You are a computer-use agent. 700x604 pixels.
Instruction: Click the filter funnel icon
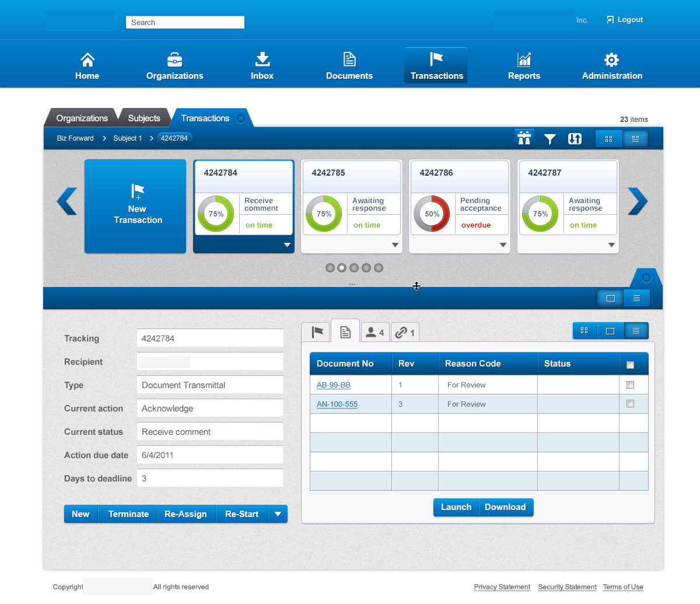pyautogui.click(x=549, y=139)
